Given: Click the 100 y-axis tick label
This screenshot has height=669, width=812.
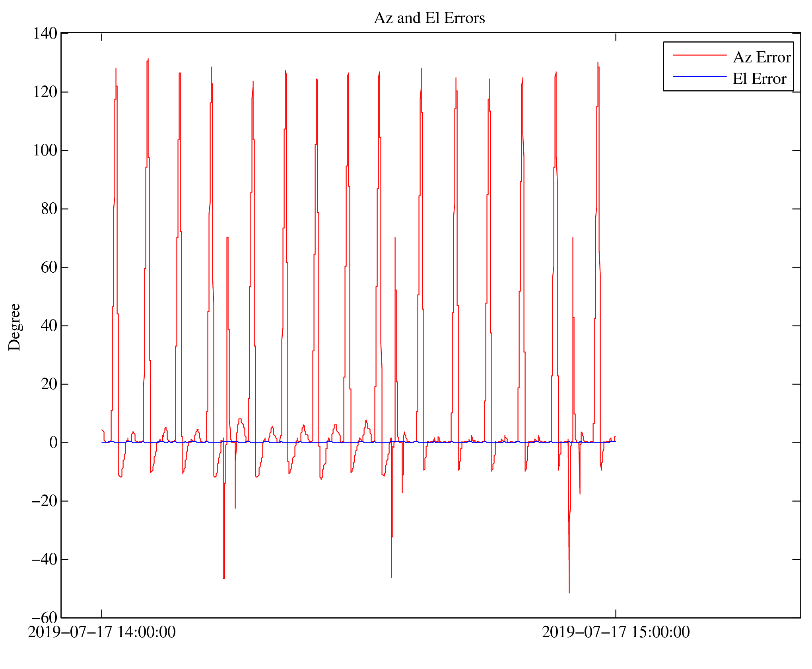Looking at the screenshot, I should tap(45, 150).
